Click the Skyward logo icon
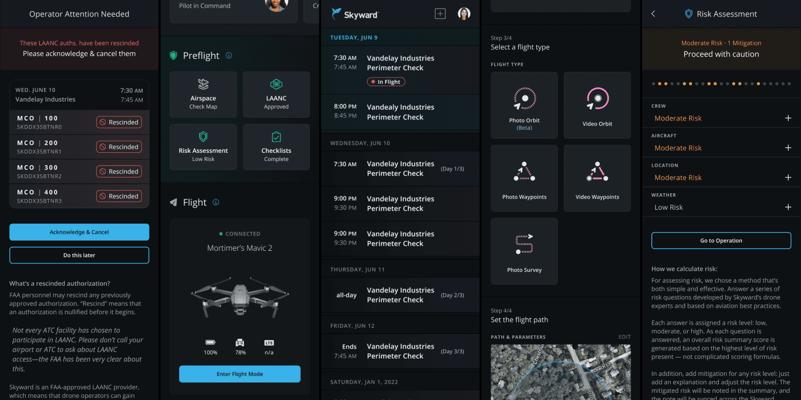 [x=337, y=14]
